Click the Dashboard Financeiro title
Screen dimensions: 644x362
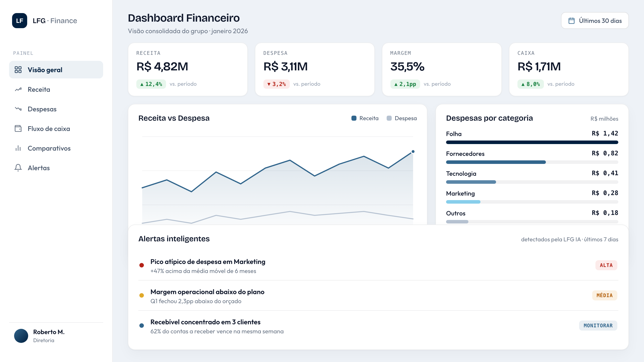click(x=184, y=18)
